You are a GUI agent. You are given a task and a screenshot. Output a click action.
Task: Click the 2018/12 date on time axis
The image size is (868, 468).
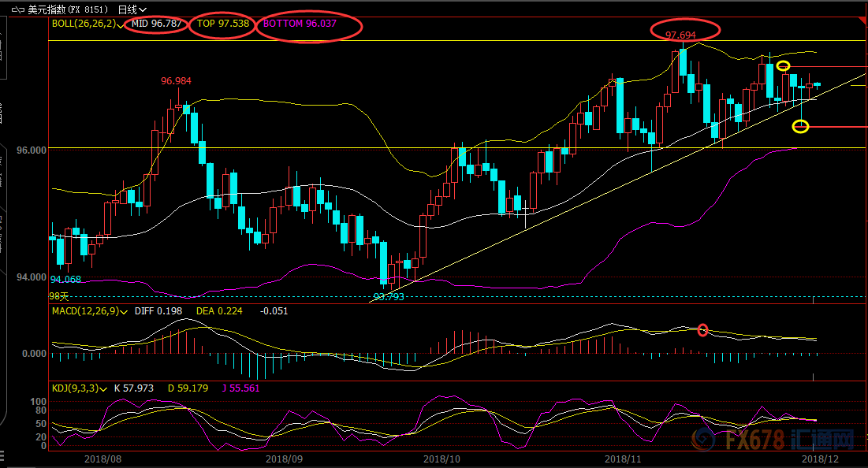(820, 458)
